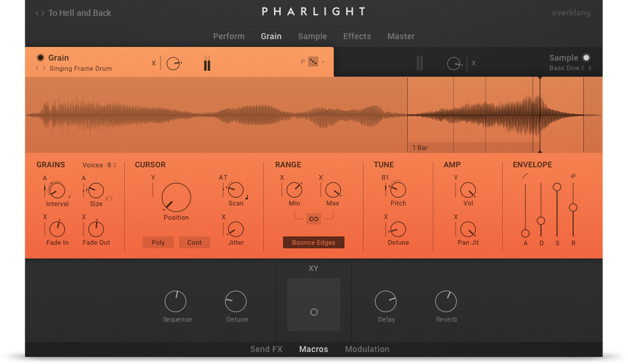Click the Scan knob in Cursor
628x364 pixels.
(235, 190)
